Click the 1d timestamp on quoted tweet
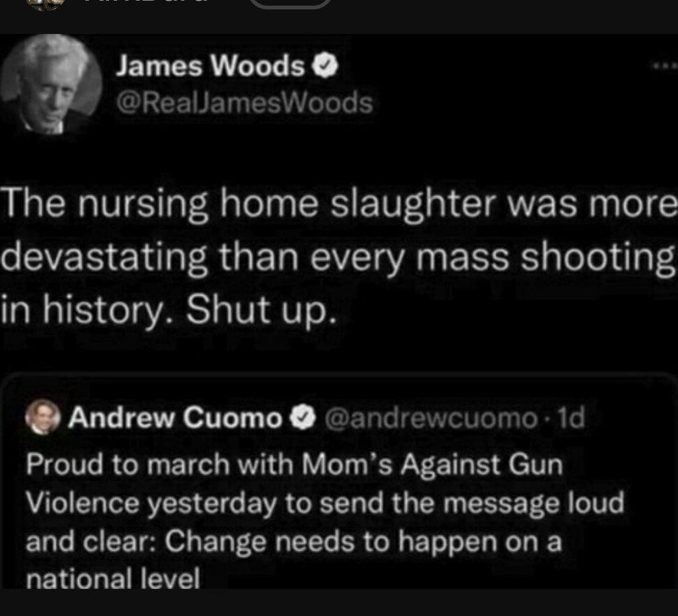 (571, 418)
